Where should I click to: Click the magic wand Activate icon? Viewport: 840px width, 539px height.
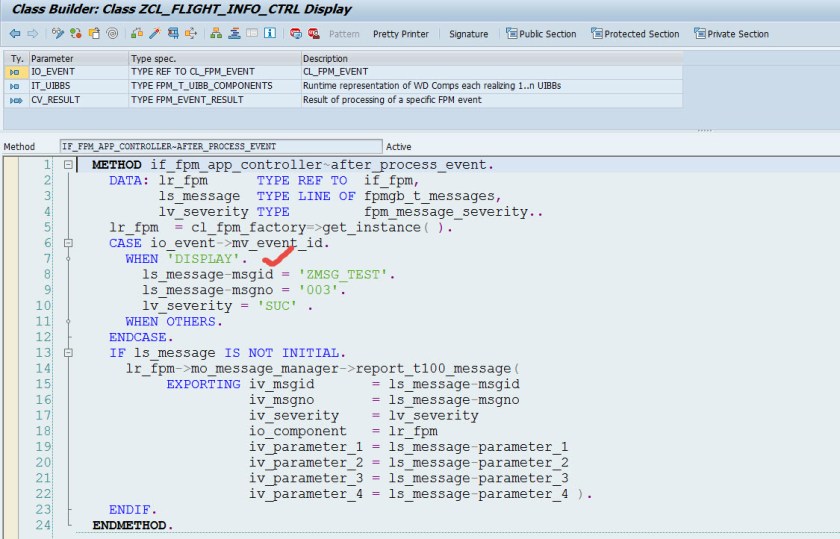[x=155, y=34]
